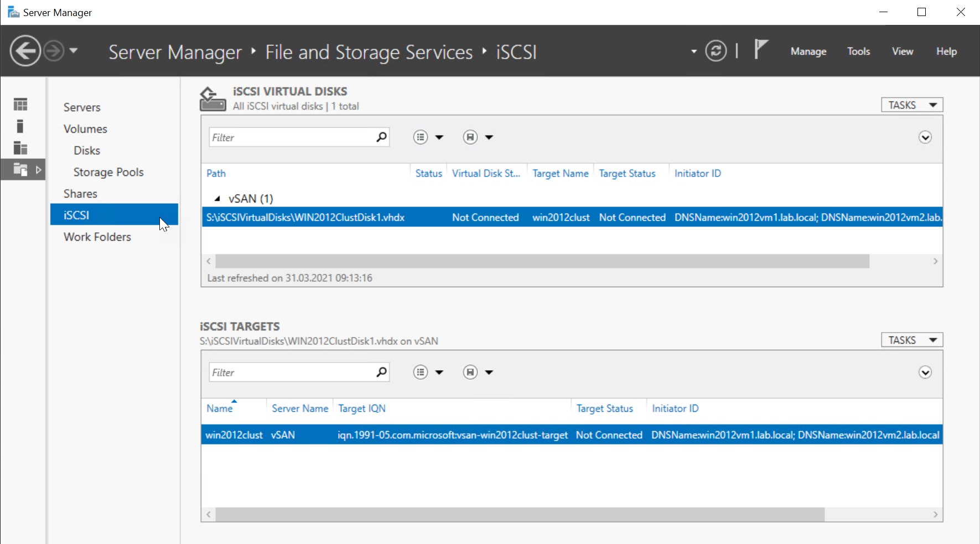Screen dimensions: 980x544
Task: Go to the Servers page
Action: pyautogui.click(x=82, y=107)
